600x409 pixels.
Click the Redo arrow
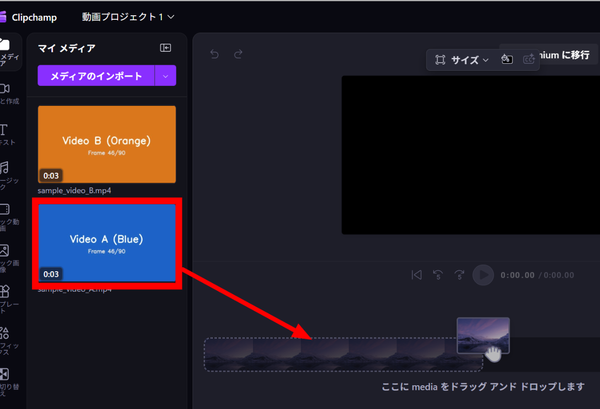click(238, 54)
